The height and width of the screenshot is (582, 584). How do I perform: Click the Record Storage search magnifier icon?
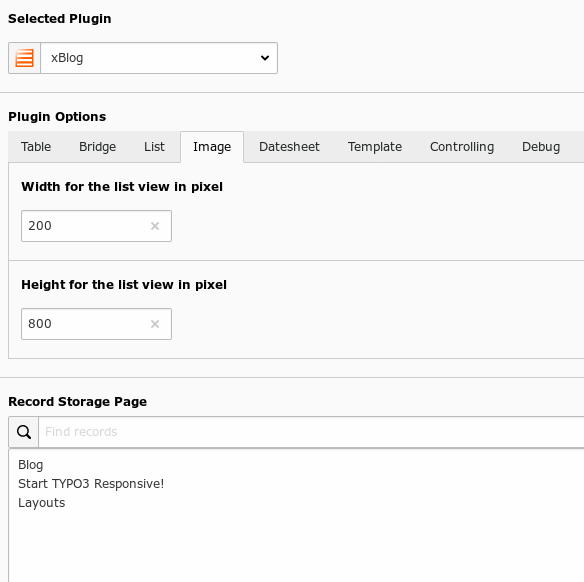tap(24, 432)
